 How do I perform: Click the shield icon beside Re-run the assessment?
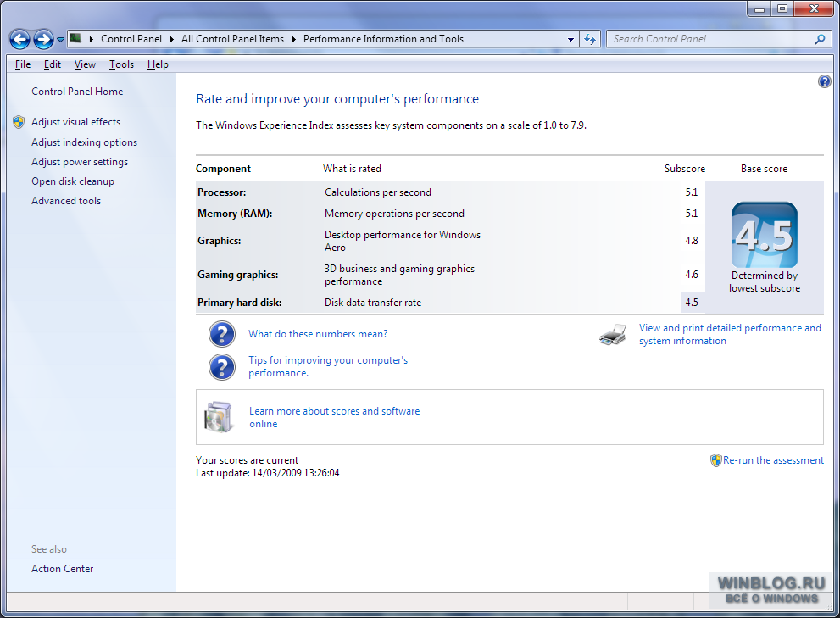pyautogui.click(x=715, y=460)
